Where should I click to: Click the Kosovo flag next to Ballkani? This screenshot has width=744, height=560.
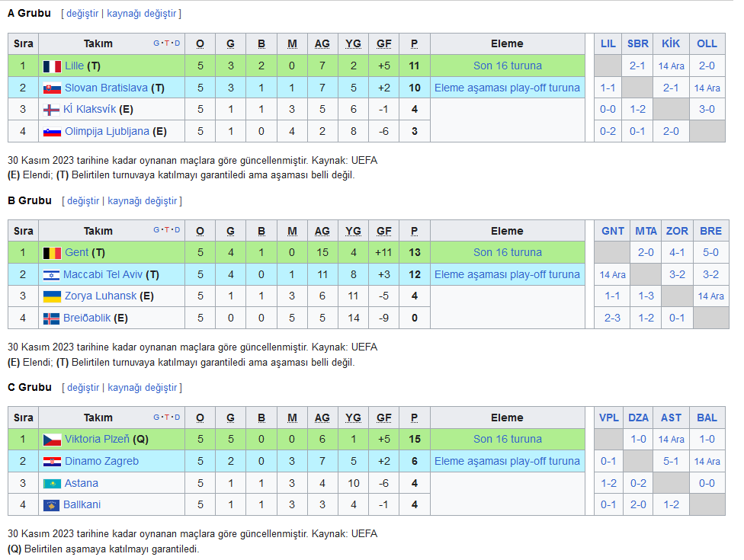(51, 505)
